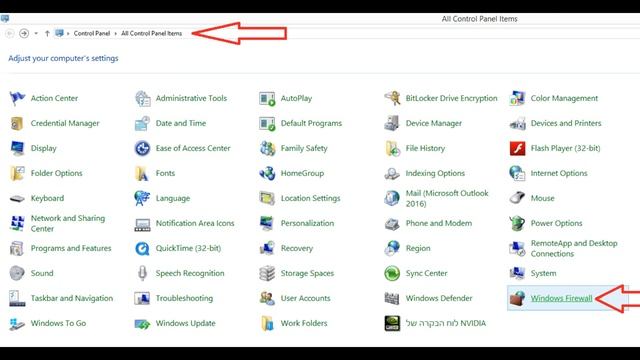
Task: Click the Flash Player red icon
Action: coord(517,148)
